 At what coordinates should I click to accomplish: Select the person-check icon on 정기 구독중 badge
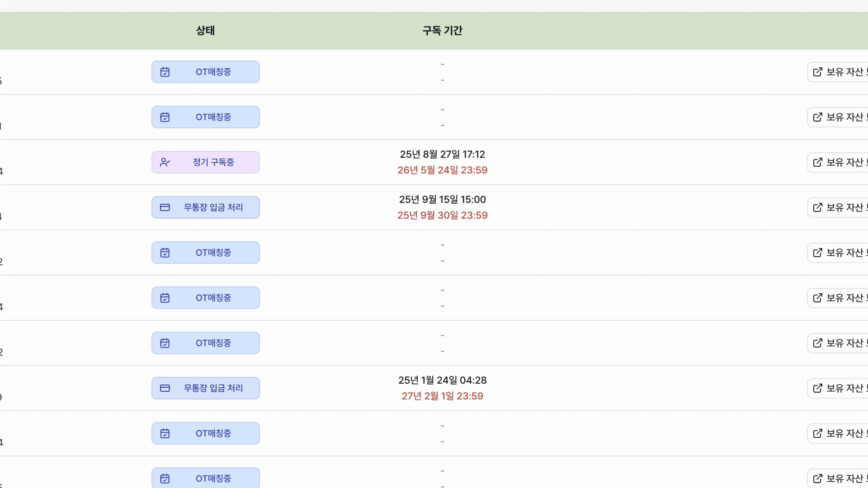(165, 162)
